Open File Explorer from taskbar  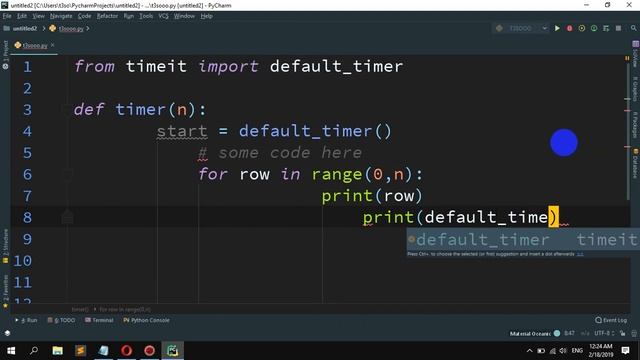coord(57,351)
